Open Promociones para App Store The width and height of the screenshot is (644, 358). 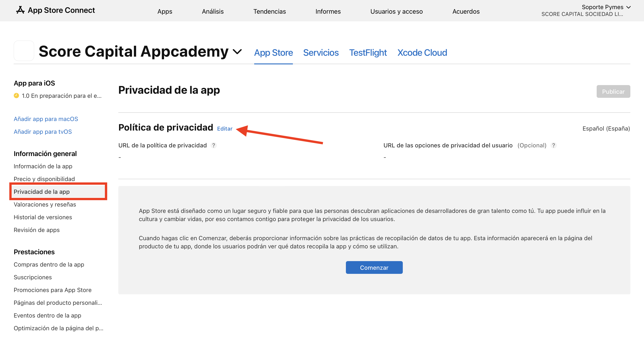click(x=53, y=290)
